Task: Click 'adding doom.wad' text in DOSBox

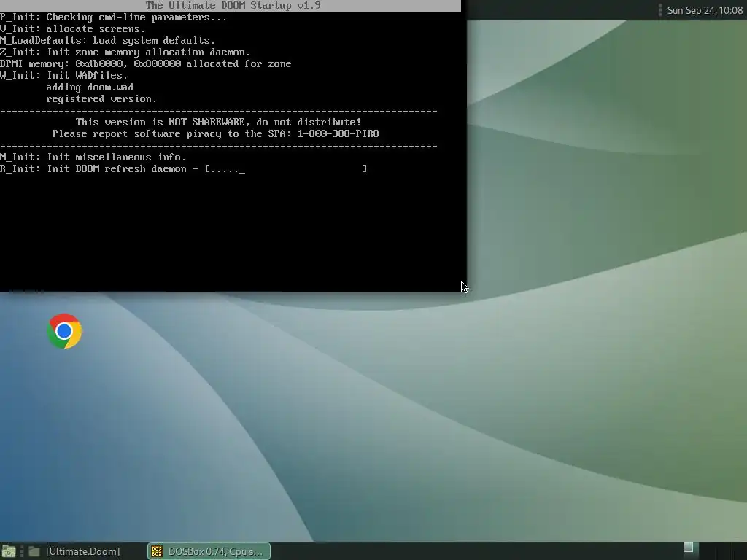Action: coord(90,87)
